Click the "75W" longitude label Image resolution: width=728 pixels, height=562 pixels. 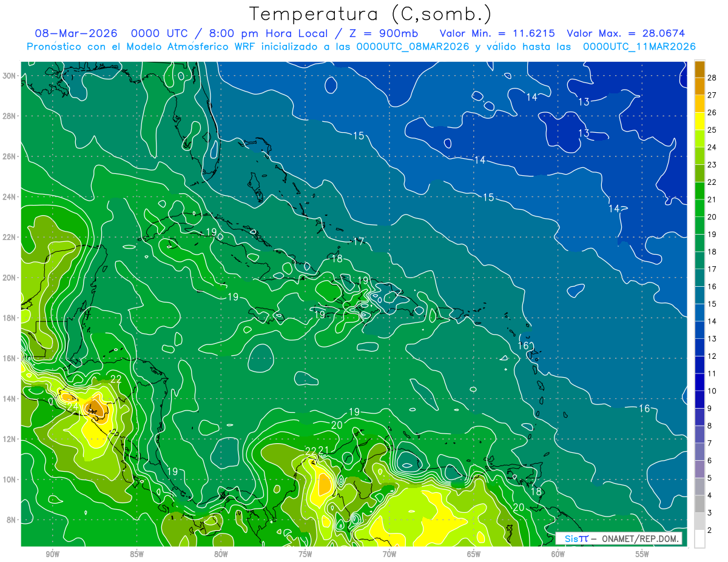click(305, 554)
